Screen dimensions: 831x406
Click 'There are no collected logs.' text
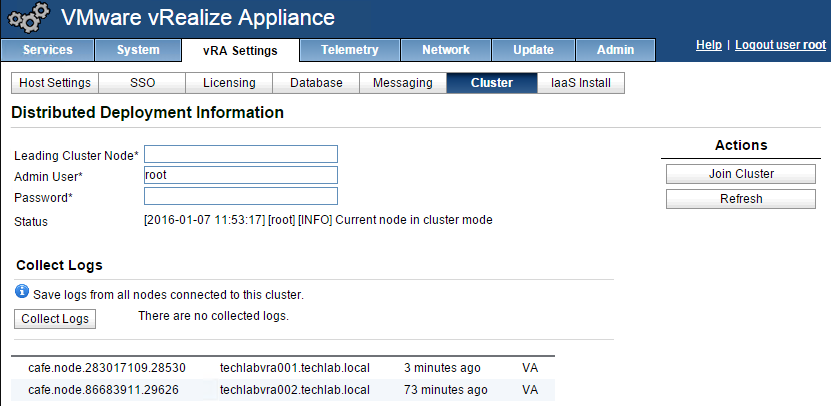(x=214, y=316)
